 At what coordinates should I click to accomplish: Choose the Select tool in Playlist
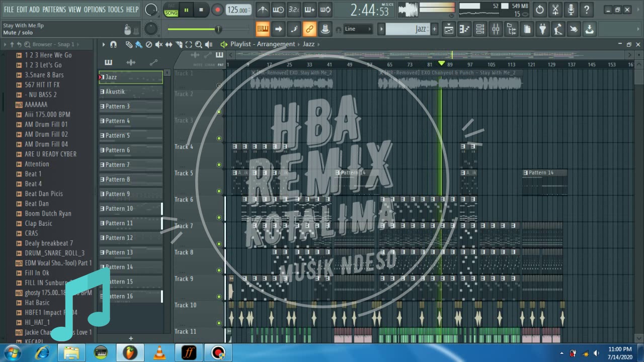tap(189, 44)
